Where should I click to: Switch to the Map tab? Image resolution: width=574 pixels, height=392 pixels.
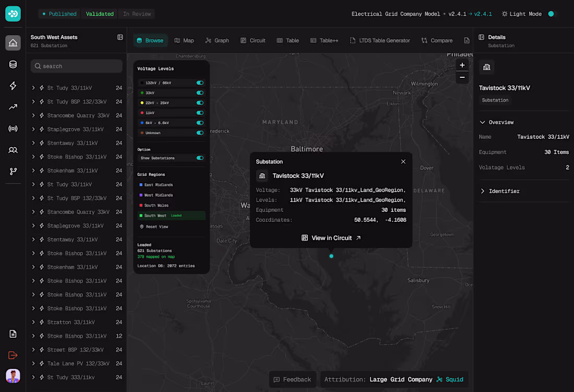click(184, 41)
